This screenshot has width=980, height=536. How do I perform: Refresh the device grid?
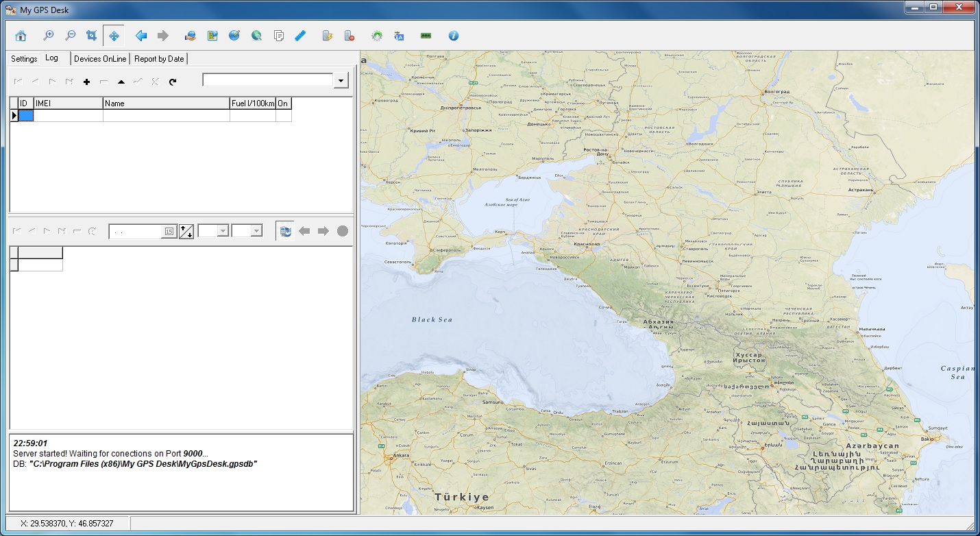click(x=173, y=81)
